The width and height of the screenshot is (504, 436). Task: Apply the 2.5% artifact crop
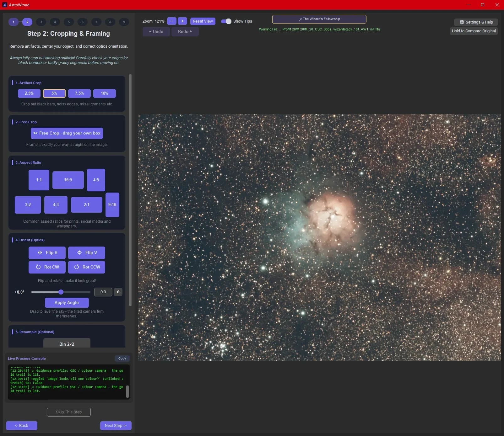(29, 93)
